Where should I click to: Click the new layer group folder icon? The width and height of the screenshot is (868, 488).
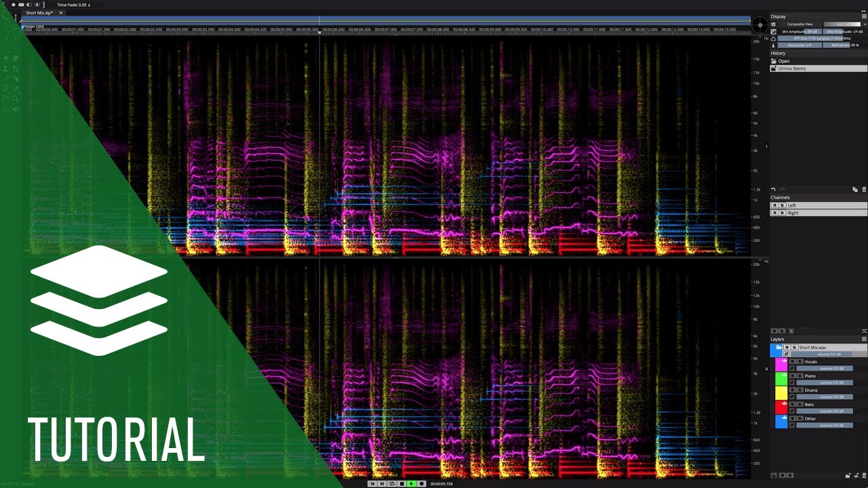coord(848,476)
